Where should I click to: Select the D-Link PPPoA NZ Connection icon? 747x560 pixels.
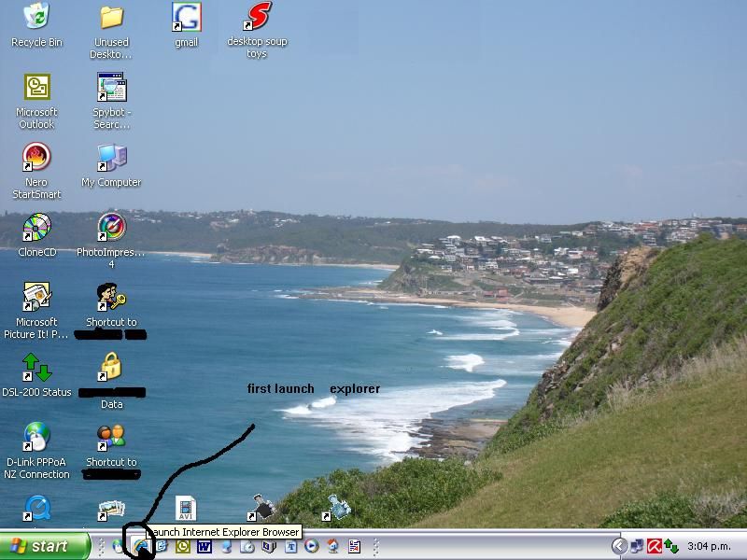click(36, 451)
